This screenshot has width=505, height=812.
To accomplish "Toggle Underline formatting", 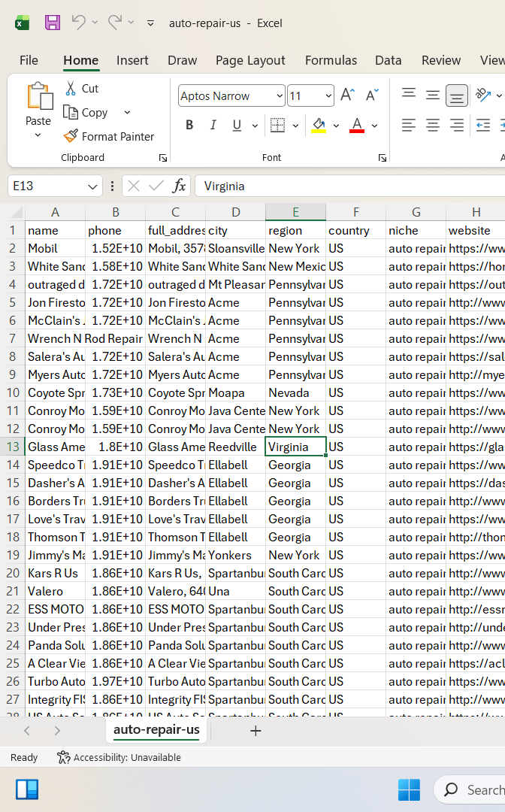I will (237, 125).
